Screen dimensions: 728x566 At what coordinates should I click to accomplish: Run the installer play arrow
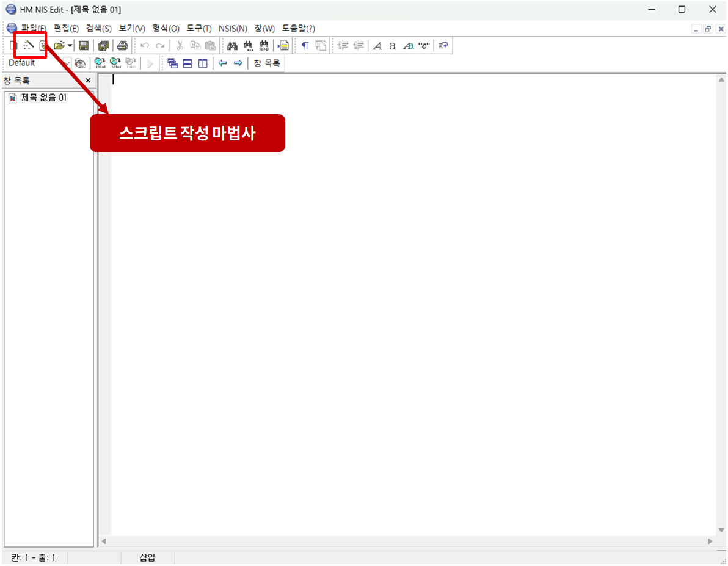150,63
